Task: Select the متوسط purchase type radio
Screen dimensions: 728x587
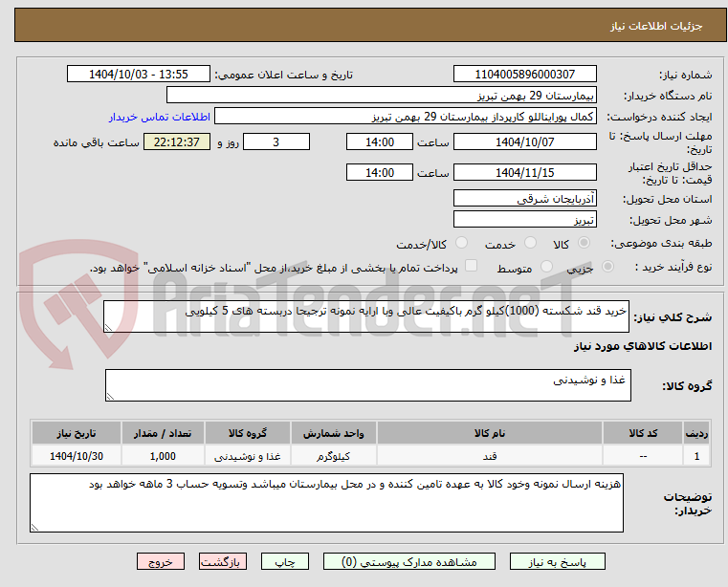Action: (x=547, y=267)
